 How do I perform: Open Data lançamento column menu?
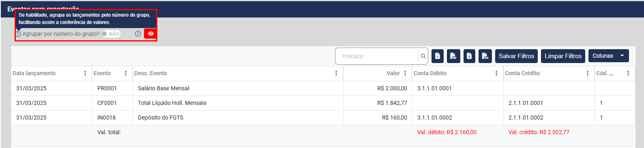pyautogui.click(x=85, y=73)
